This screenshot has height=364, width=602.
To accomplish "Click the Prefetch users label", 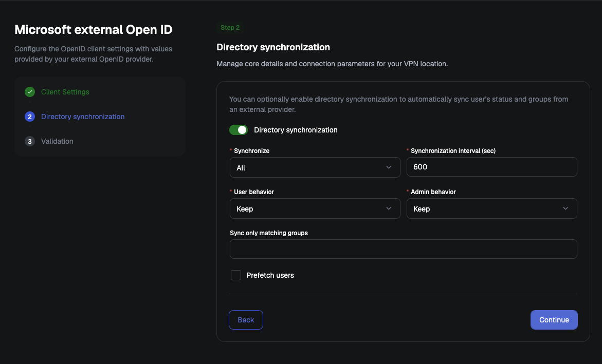I will (270, 275).
